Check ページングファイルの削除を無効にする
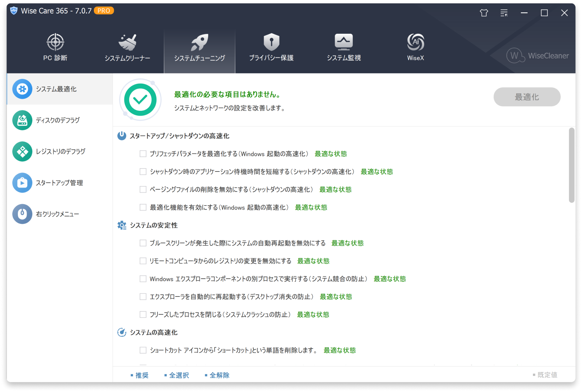Viewport: 582px width, 392px height. click(143, 189)
